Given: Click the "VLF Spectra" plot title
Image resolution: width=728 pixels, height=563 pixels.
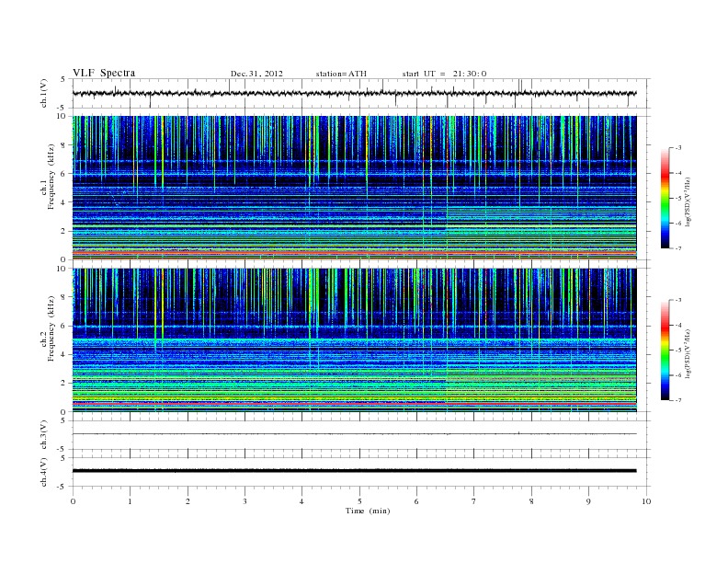Looking at the screenshot, I should pyautogui.click(x=104, y=73).
